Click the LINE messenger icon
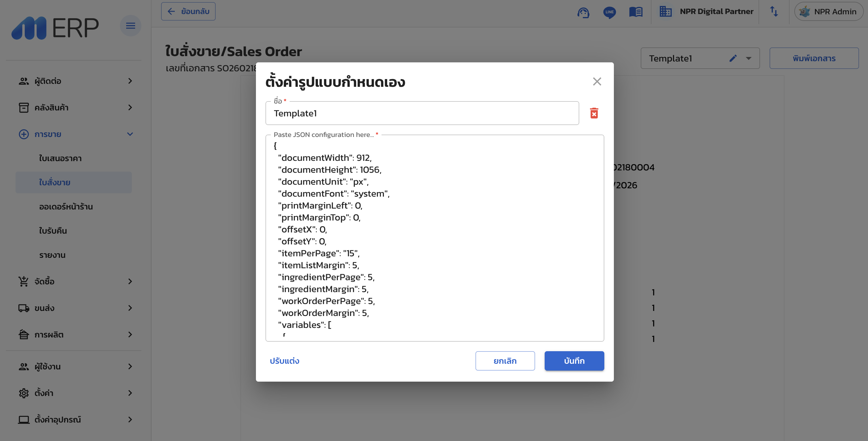 [610, 12]
